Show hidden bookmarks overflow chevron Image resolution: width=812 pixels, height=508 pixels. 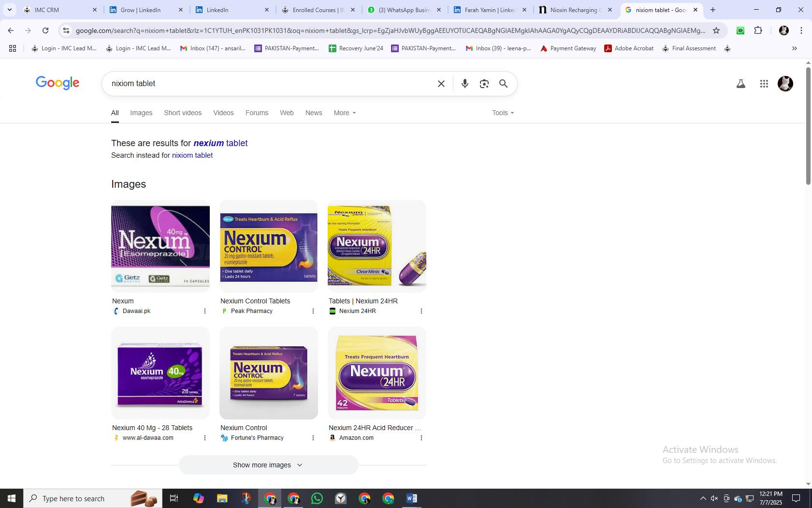pos(794,48)
